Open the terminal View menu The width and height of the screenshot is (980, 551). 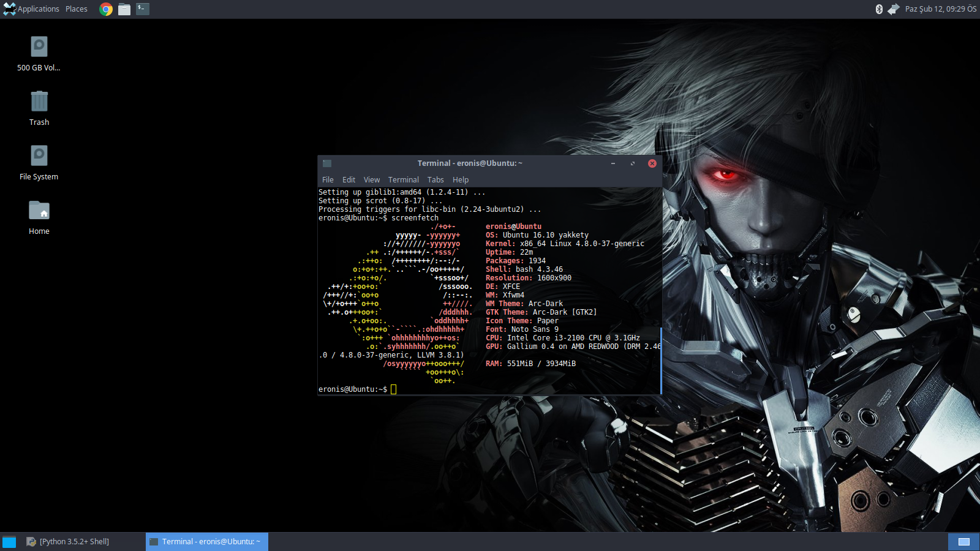click(372, 180)
